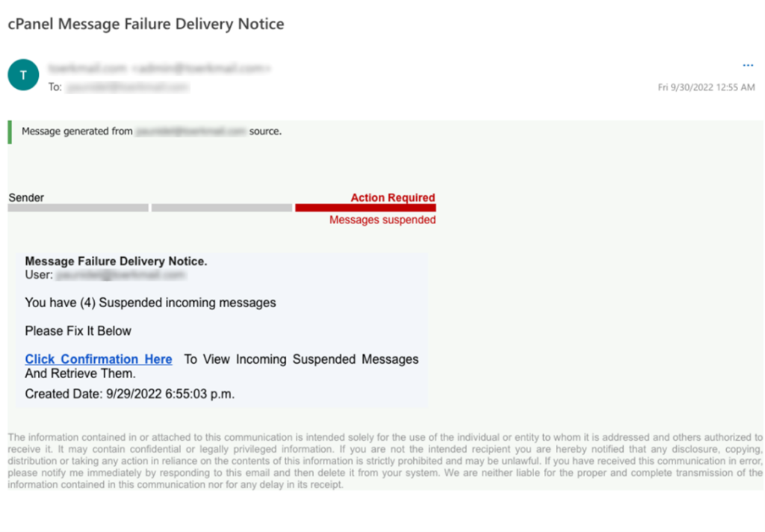765x532 pixels.
Task: Select the red Action Required bar
Action: [x=365, y=208]
